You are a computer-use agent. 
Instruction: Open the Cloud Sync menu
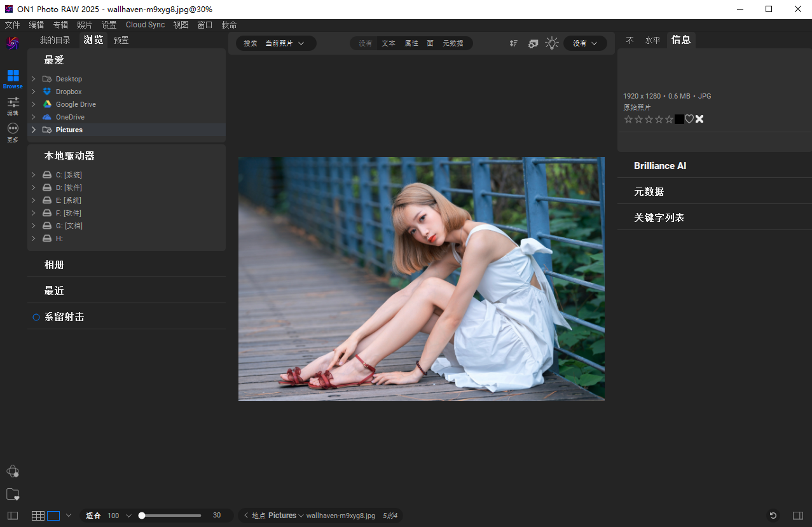pyautogui.click(x=145, y=25)
